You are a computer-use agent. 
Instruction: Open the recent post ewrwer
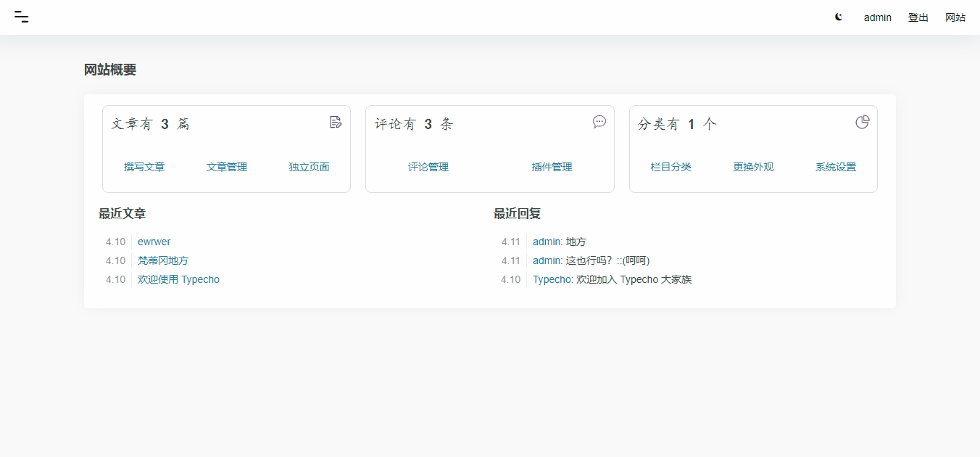click(x=154, y=241)
